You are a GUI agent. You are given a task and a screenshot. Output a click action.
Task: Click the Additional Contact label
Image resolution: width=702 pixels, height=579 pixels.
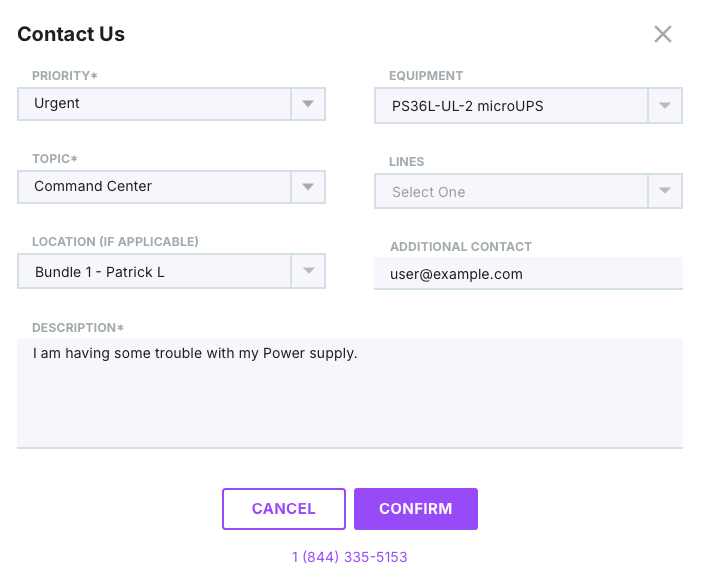(461, 247)
